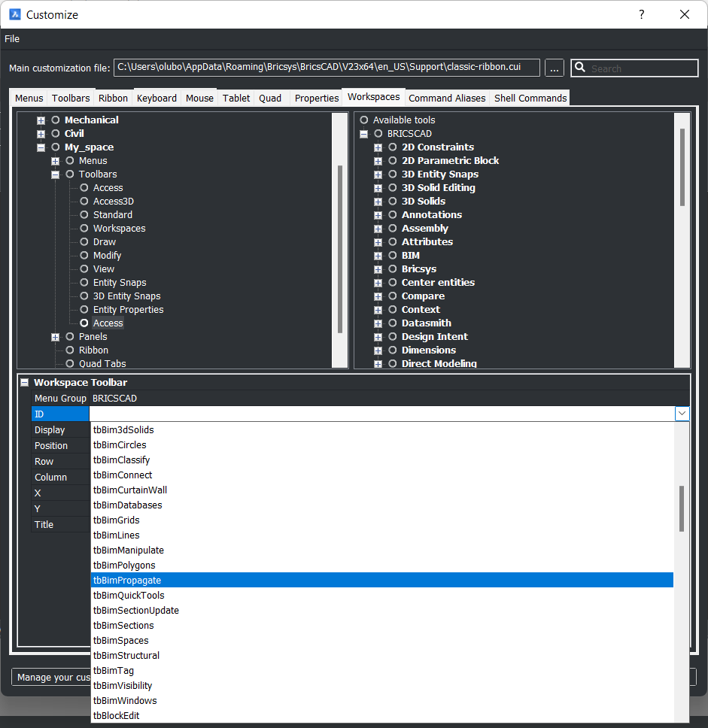The height and width of the screenshot is (728, 708).
Task: Toggle the Mechanical workspace radio circle
Action: pos(56,120)
